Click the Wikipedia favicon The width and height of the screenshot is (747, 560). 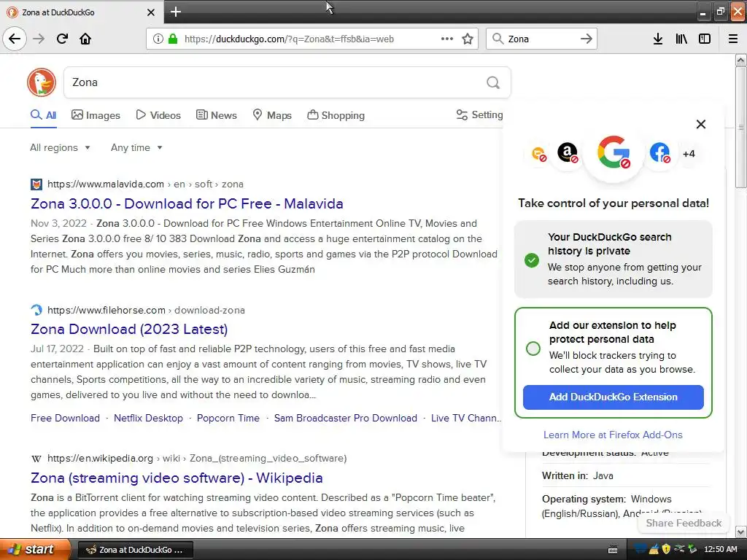(x=36, y=459)
